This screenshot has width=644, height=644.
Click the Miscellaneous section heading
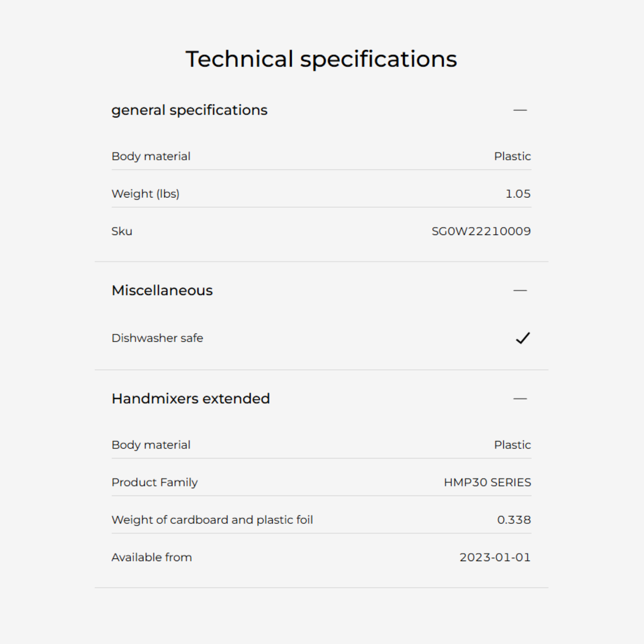click(162, 290)
